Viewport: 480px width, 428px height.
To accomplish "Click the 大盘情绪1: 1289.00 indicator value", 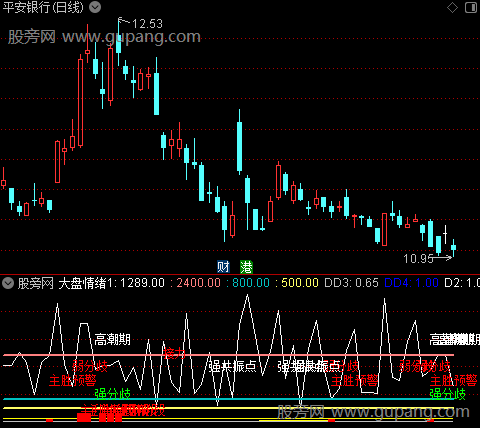I will point(112,283).
